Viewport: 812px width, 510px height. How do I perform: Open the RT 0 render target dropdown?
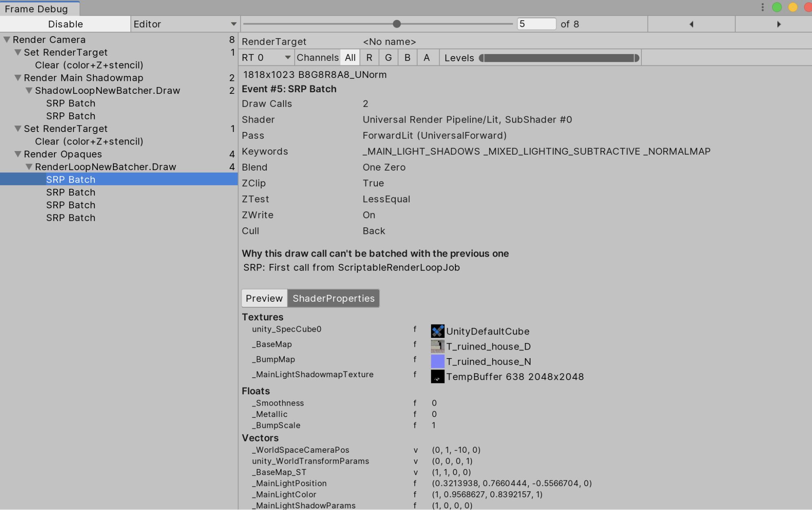click(x=266, y=57)
